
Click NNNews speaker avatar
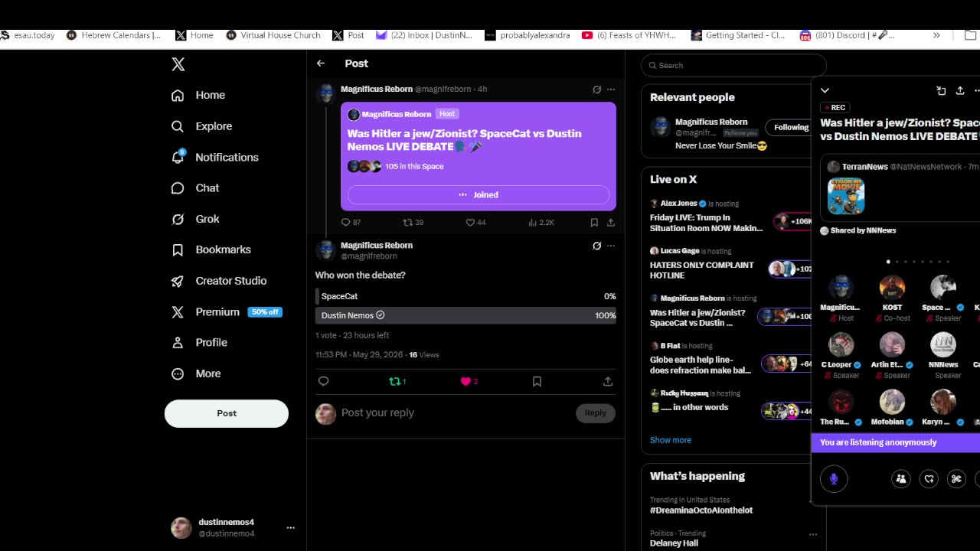click(x=943, y=345)
